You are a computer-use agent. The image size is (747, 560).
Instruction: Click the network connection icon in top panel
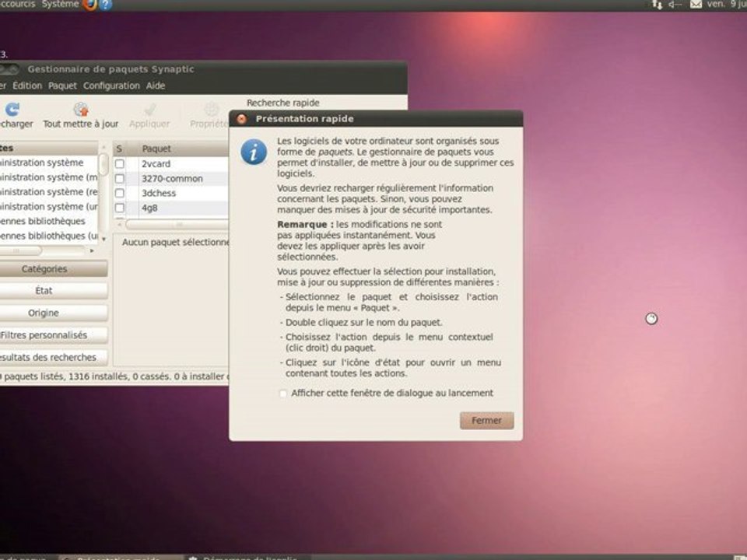(x=658, y=5)
